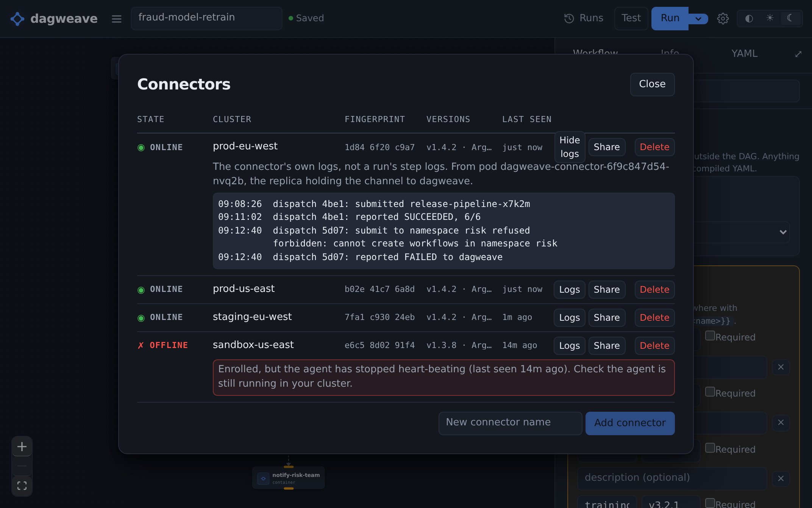
Task: Click the offline heart-beating warning message
Action: 443,378
